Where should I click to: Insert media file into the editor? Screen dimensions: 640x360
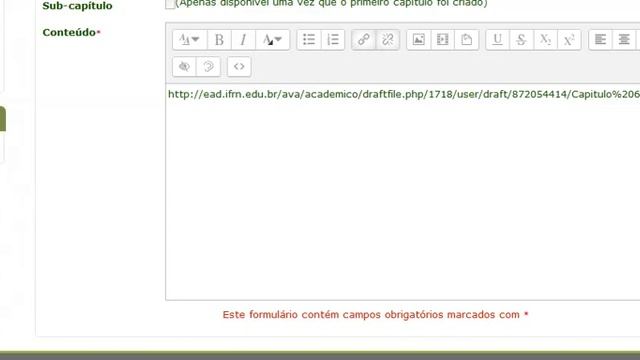(442, 40)
